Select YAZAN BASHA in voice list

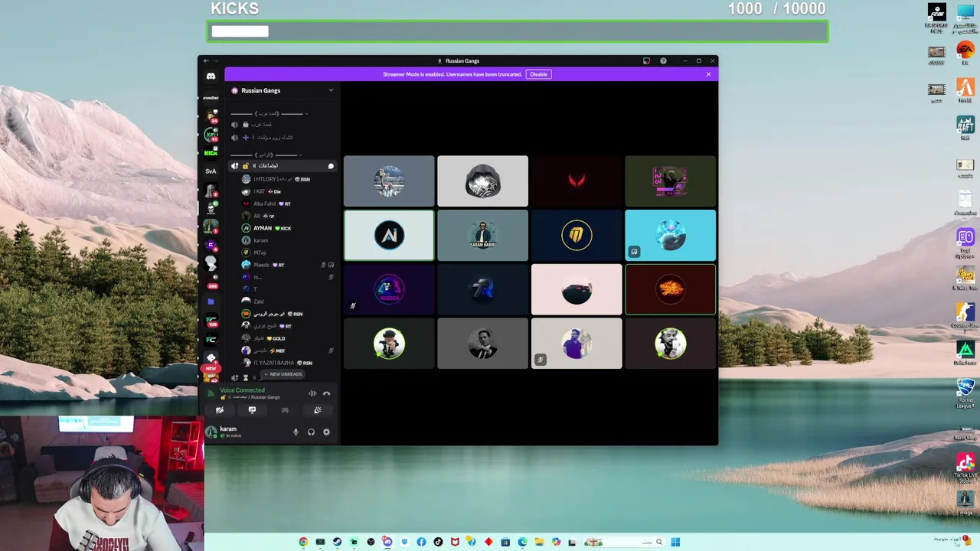coord(288,363)
